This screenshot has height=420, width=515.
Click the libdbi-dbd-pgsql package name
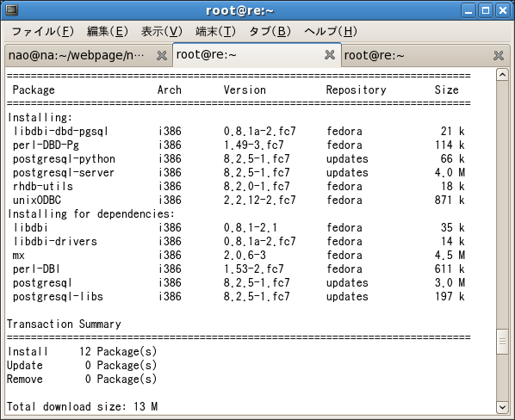(61, 131)
